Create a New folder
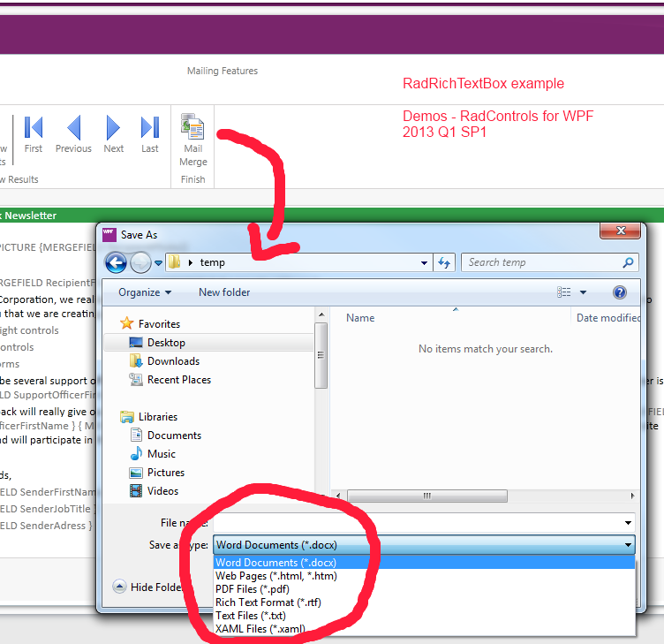The height and width of the screenshot is (644, 664). (x=224, y=292)
